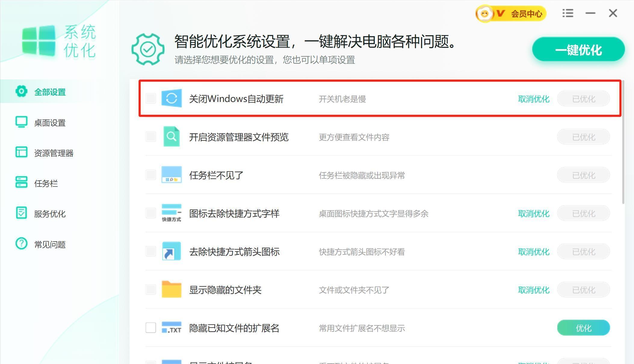Click the settings list vertical scrollbar
Viewport: 634px width, 364px height.
coord(623,142)
